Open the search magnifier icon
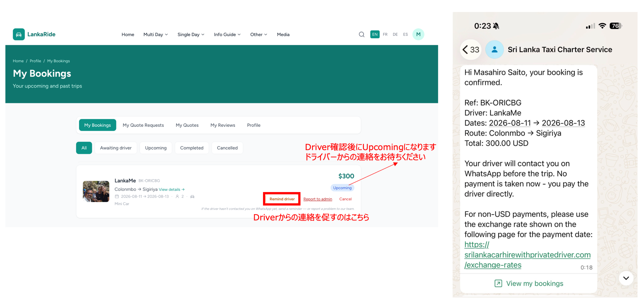 361,34
